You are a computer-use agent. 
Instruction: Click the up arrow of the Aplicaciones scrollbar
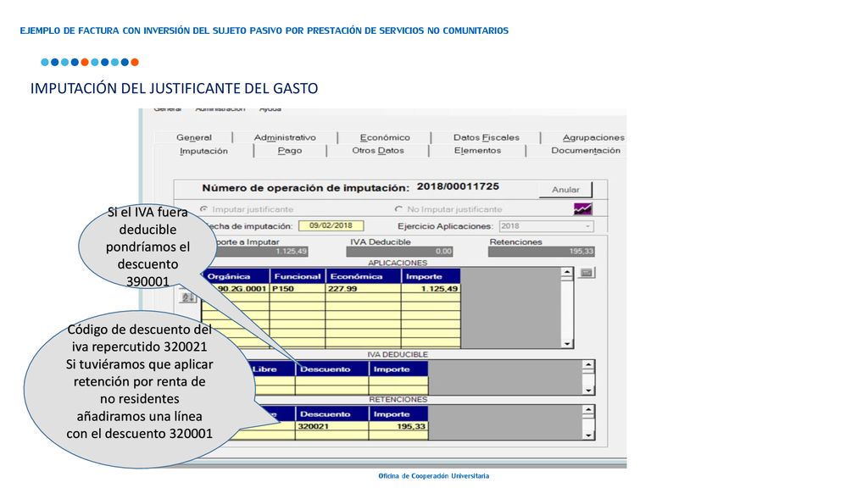click(566, 272)
